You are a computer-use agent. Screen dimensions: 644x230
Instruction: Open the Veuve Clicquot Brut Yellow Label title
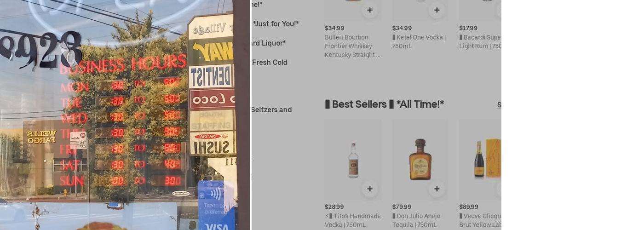[480, 220]
